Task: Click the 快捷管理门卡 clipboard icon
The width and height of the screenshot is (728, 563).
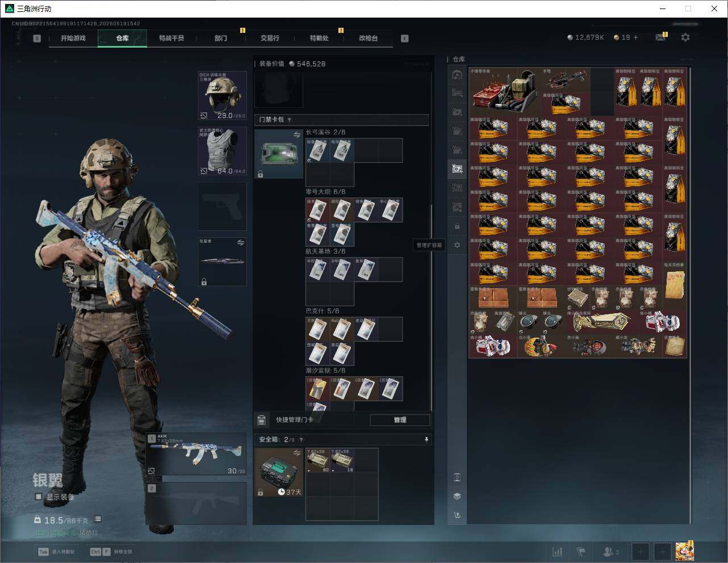Action: 261,420
